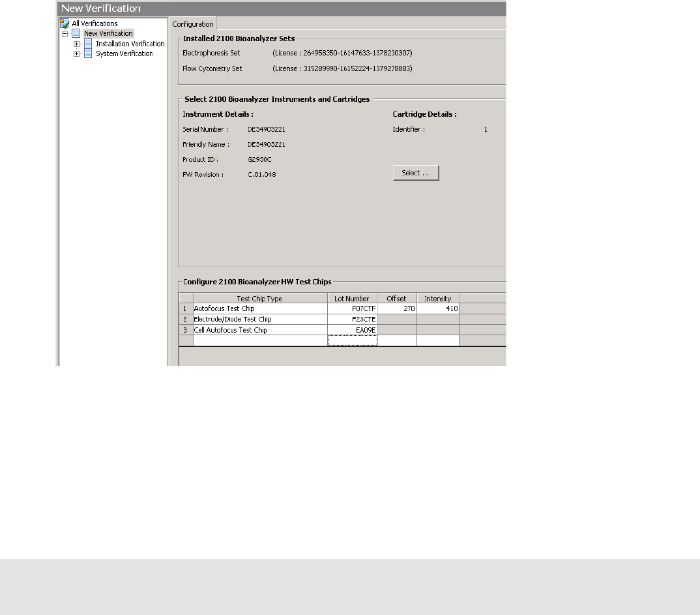Select All Verifications in the tree
This screenshot has width=700, height=615.
[95, 23]
